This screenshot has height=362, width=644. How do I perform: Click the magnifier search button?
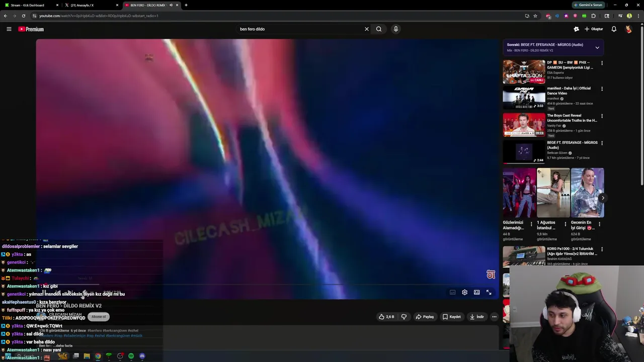coord(379,29)
